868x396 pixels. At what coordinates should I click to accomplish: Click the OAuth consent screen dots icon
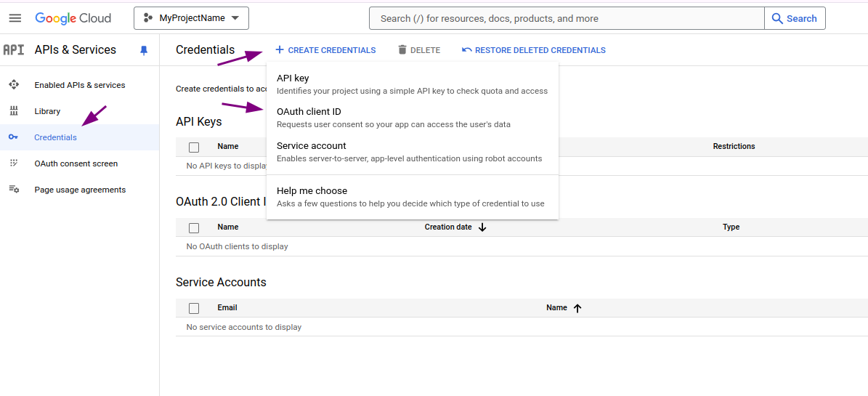tap(14, 163)
